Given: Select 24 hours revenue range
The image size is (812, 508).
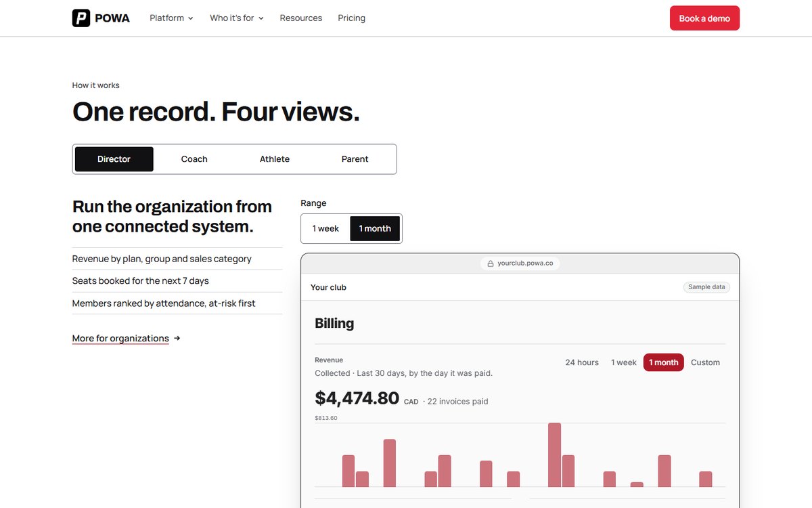Looking at the screenshot, I should coord(582,362).
